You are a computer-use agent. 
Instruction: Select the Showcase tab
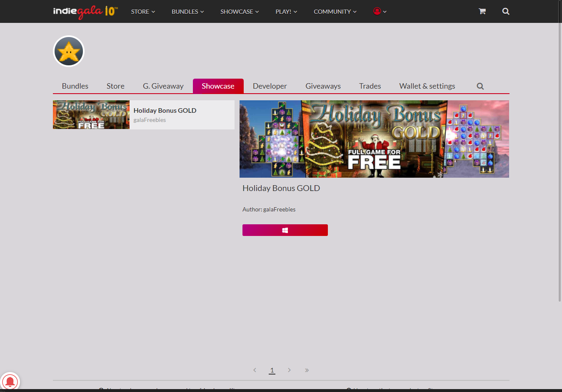coord(218,86)
